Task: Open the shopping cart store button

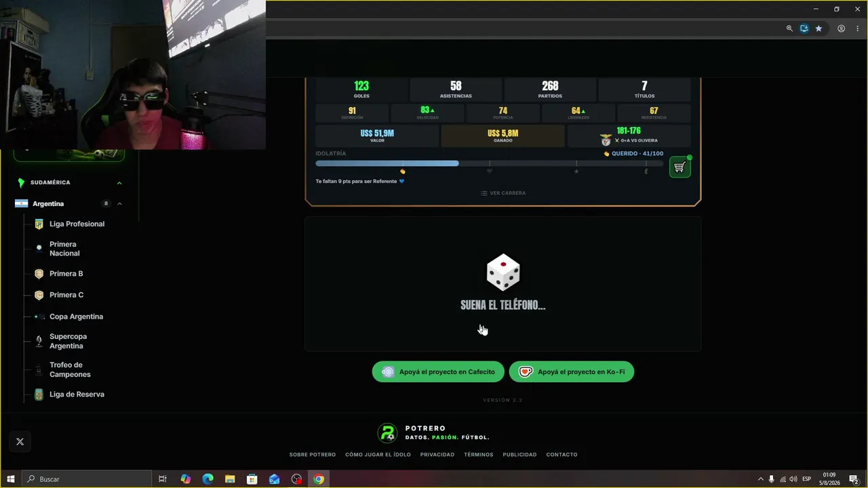Action: tap(679, 167)
